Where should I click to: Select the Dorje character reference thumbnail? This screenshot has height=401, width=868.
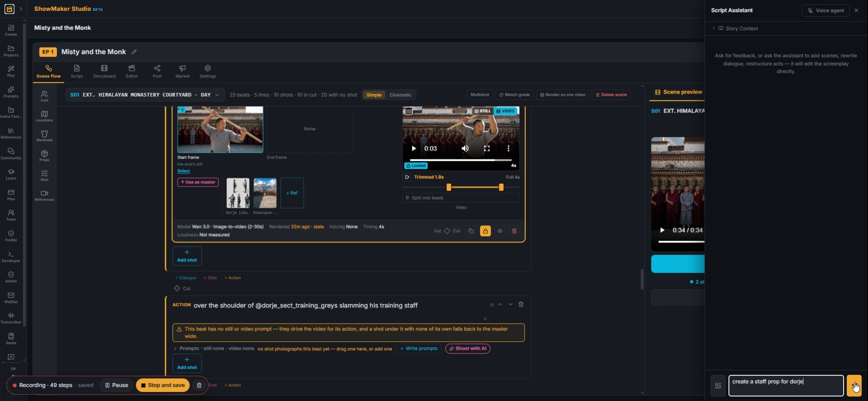[x=238, y=193]
